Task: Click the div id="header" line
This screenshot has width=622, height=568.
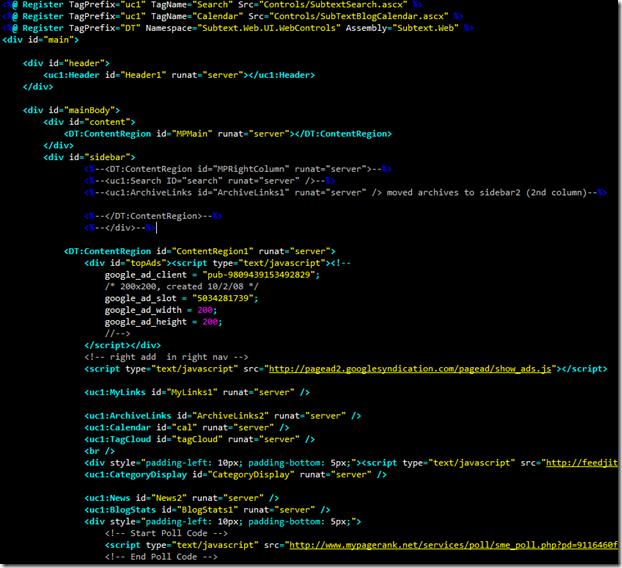Action: pyautogui.click(x=66, y=63)
